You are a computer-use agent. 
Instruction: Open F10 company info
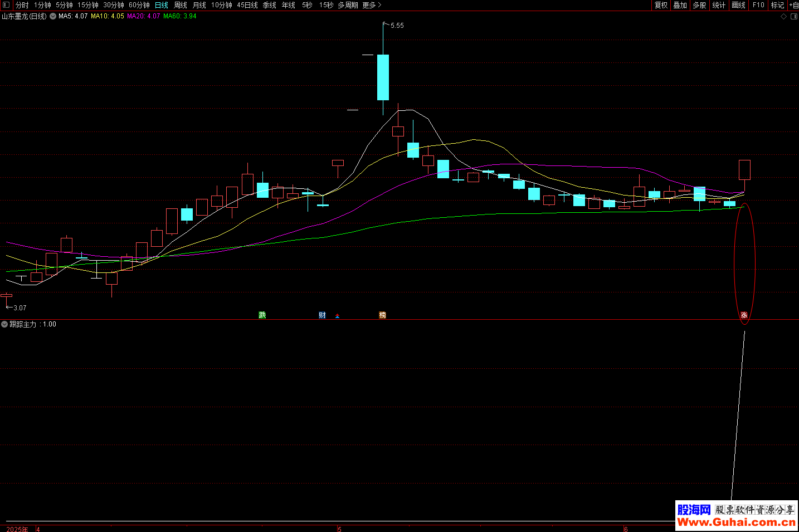[758, 5]
